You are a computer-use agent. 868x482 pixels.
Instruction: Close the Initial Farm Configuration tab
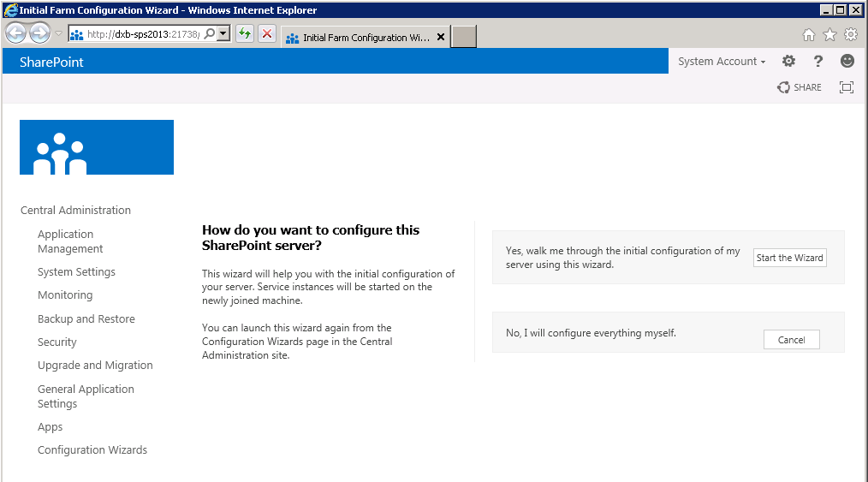tap(441, 37)
